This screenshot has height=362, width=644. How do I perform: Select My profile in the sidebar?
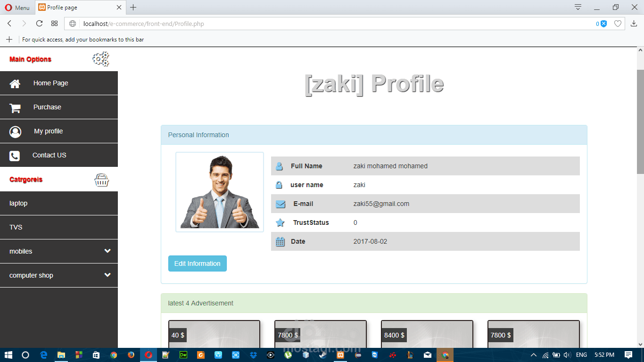click(x=59, y=132)
